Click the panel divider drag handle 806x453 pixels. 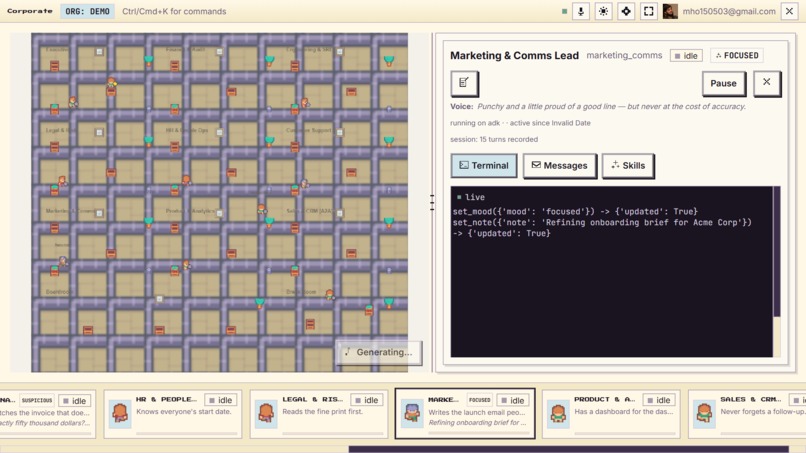[x=432, y=203]
